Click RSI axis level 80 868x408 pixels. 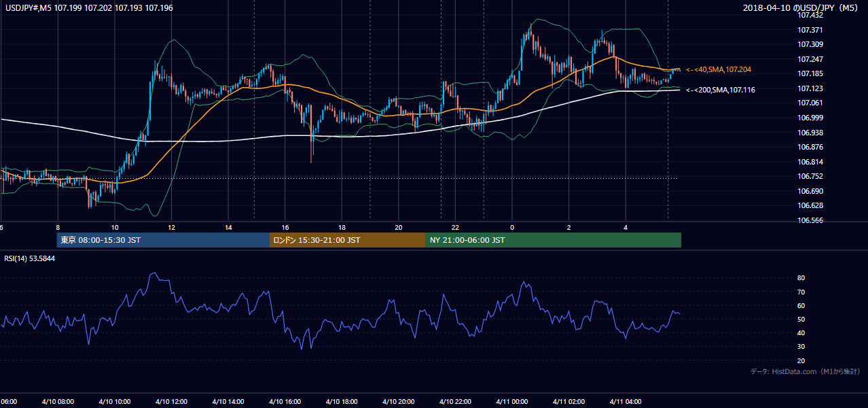(801, 278)
